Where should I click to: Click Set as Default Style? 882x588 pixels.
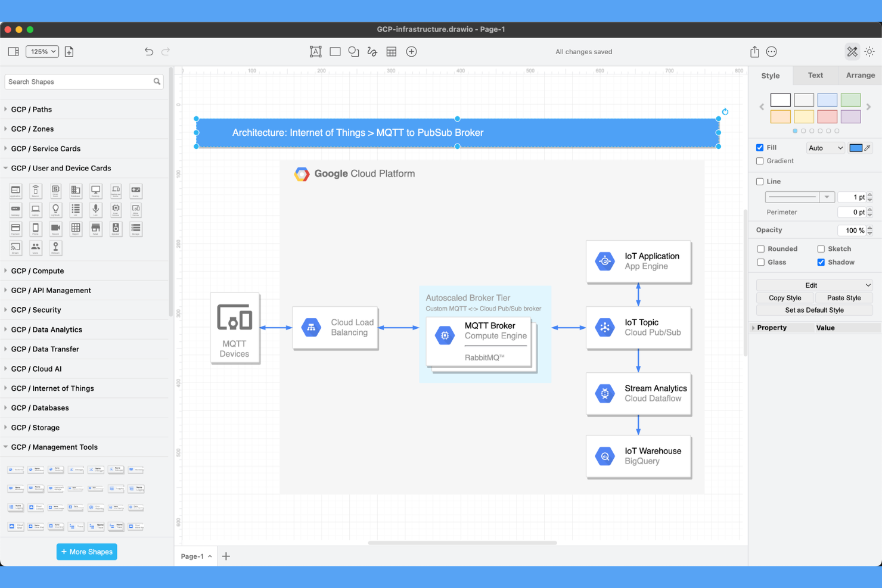[x=814, y=310]
